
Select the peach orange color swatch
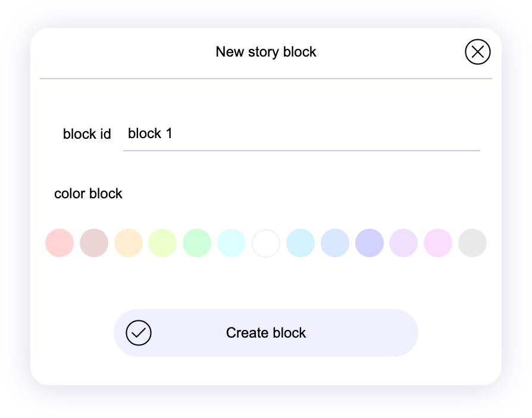pyautogui.click(x=129, y=243)
